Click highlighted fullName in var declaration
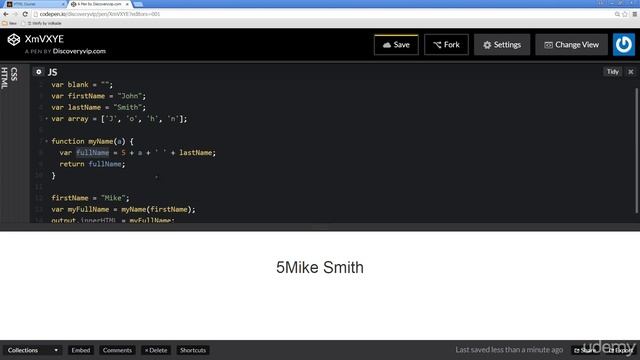The width and height of the screenshot is (640, 360). click(x=93, y=153)
